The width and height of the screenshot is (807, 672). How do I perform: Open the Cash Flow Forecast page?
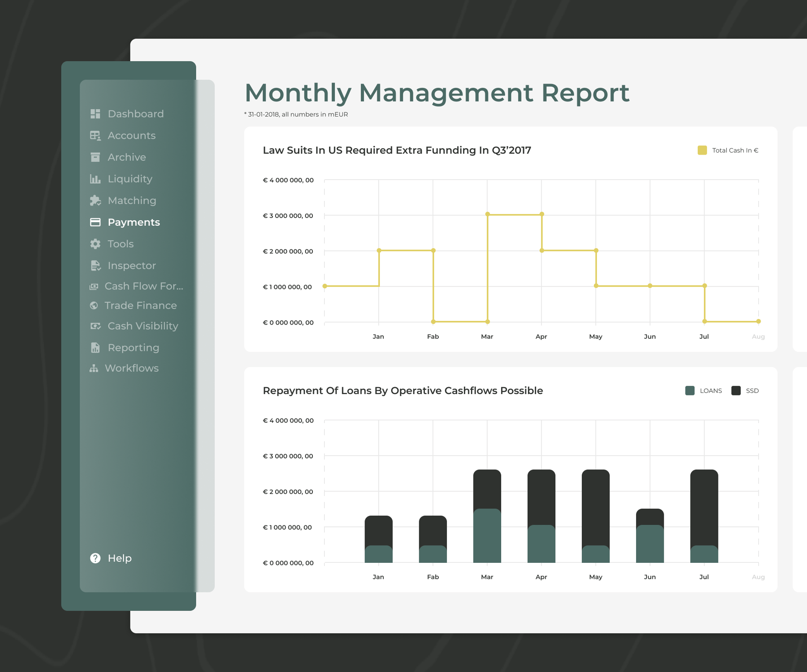click(144, 286)
